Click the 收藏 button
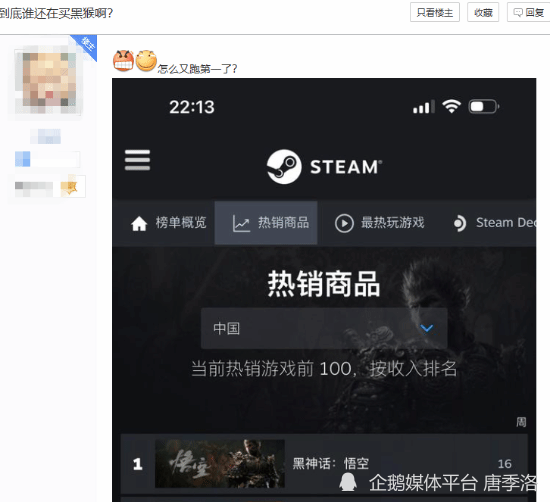The width and height of the screenshot is (550, 502). coord(483,13)
